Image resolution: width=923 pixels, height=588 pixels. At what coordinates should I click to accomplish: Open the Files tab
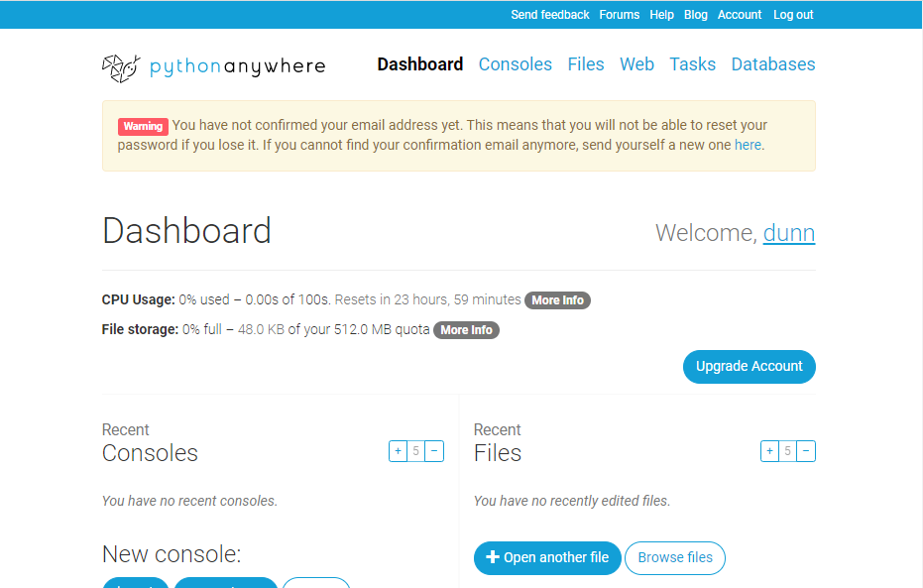coord(586,64)
